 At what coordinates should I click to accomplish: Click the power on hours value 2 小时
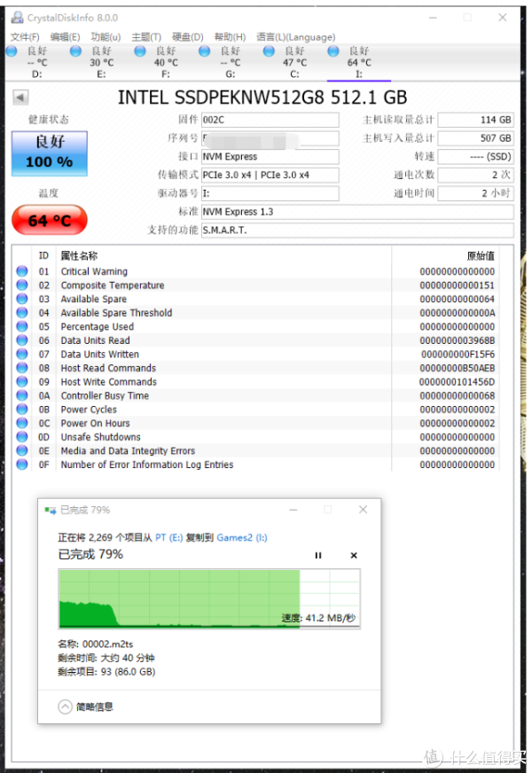point(476,193)
